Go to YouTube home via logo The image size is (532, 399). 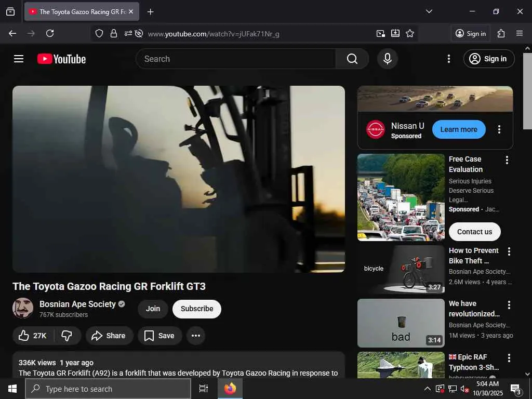[61, 59]
